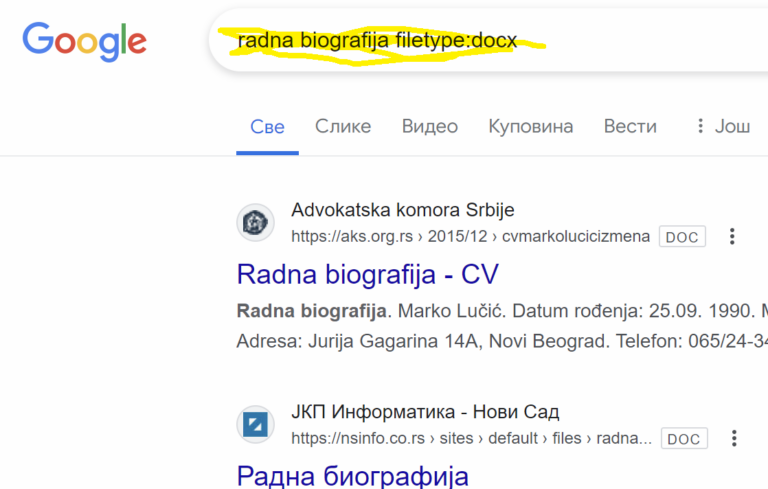Click the Google logo

(84, 41)
